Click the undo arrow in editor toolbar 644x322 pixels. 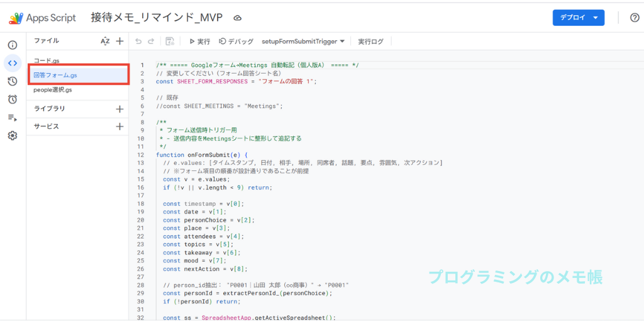[138, 42]
